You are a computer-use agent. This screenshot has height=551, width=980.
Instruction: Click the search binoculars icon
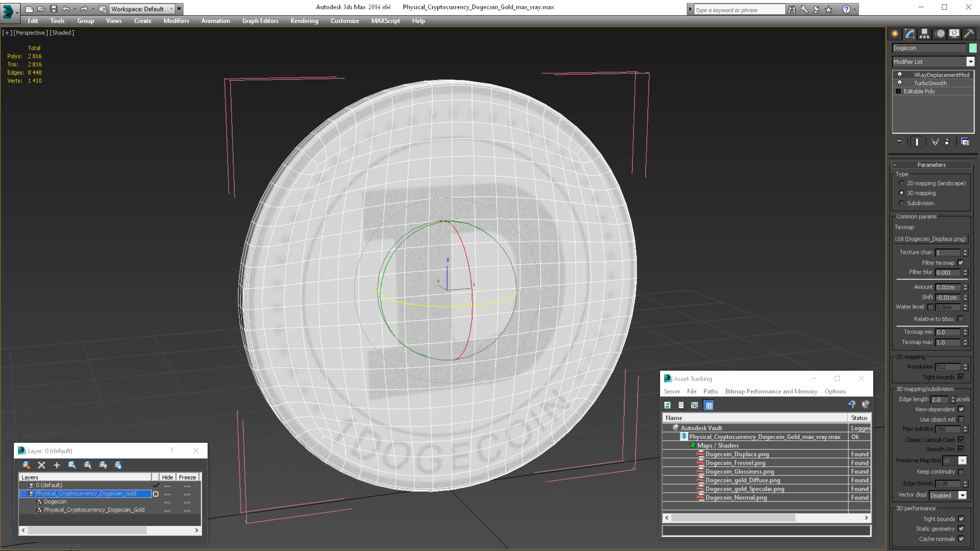pyautogui.click(x=792, y=10)
